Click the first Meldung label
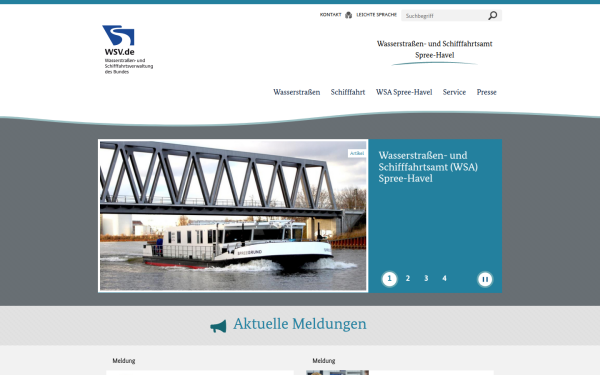This screenshot has height=375, width=600. 124,360
